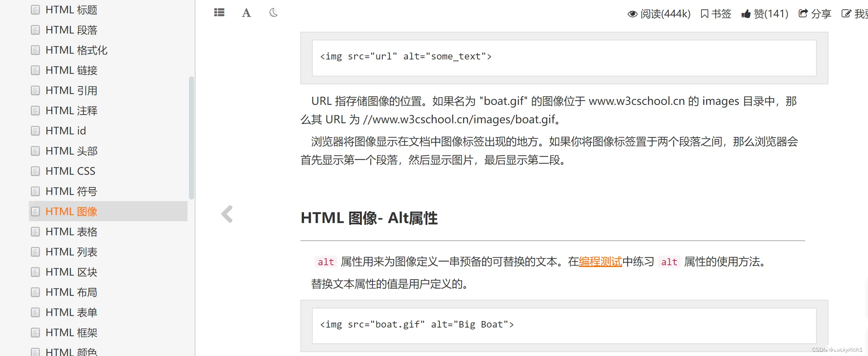The height and width of the screenshot is (356, 868).
Task: Click the document icon beside HTML 段落
Action: click(x=35, y=30)
